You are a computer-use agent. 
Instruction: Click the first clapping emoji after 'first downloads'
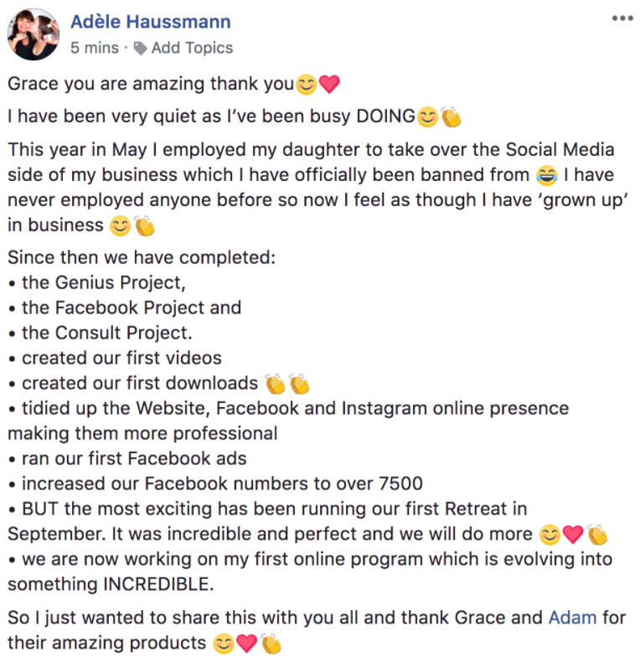(x=275, y=384)
